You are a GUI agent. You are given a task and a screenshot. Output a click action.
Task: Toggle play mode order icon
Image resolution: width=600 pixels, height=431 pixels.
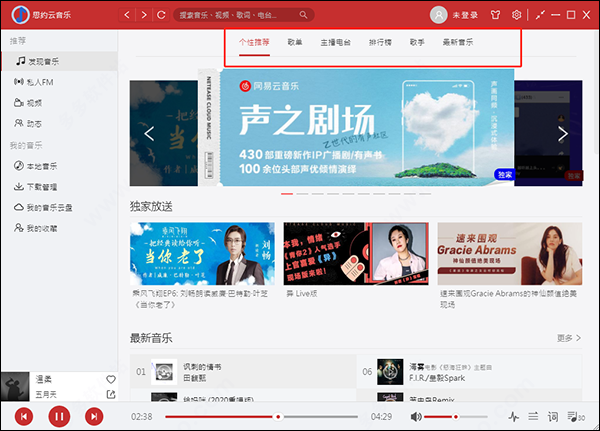pyautogui.click(x=533, y=416)
